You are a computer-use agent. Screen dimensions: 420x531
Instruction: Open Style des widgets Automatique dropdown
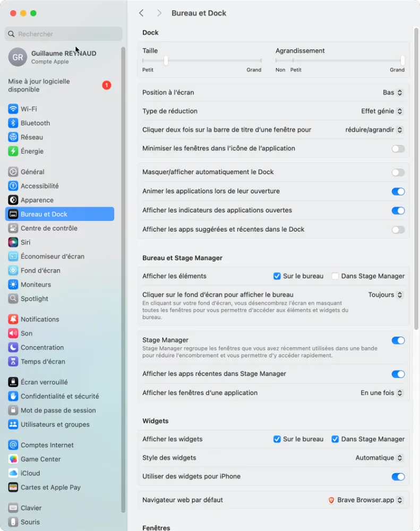click(379, 458)
